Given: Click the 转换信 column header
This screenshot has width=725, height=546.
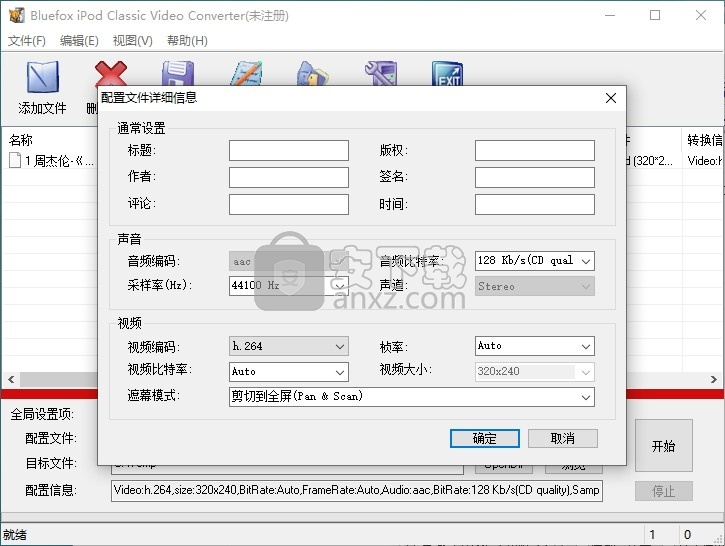Looking at the screenshot, I should [704, 140].
